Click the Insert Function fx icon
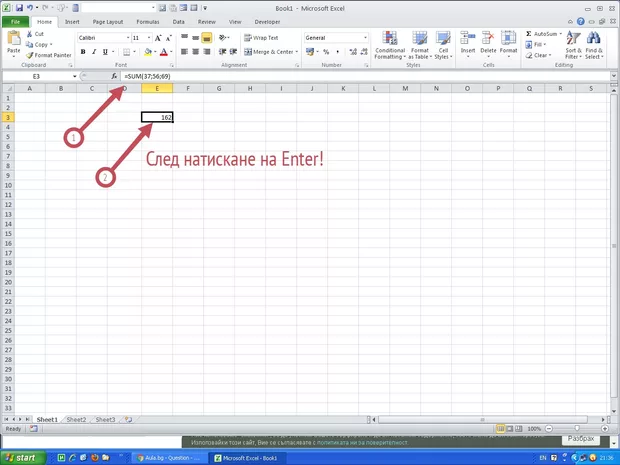620x465 pixels. coord(114,76)
